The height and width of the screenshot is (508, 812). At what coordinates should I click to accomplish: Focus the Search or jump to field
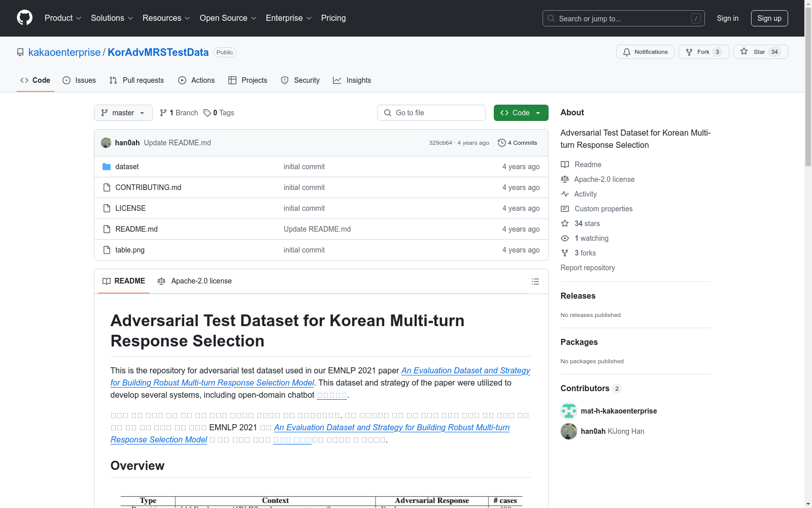[624, 18]
